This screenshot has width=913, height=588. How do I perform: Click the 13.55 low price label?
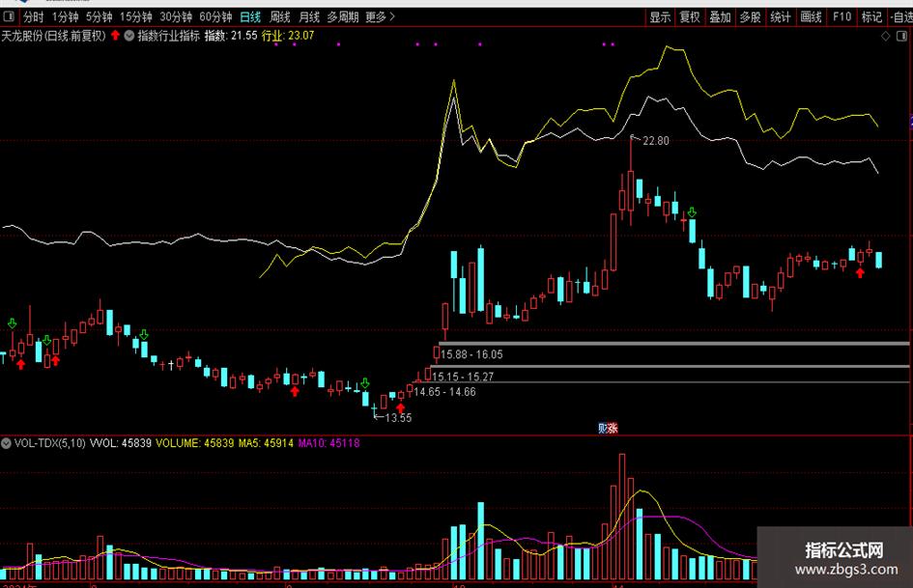tap(398, 418)
